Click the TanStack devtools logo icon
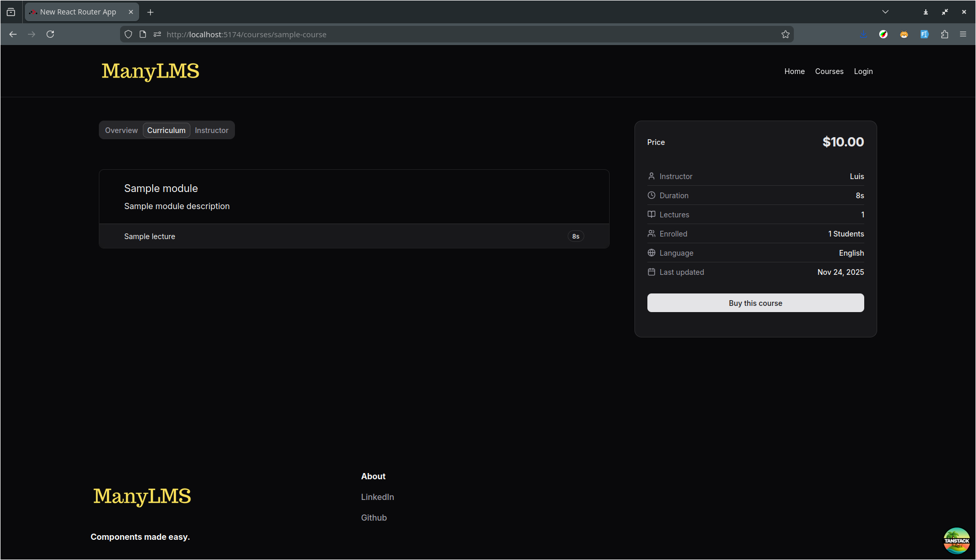Viewport: 976px width, 560px height. [956, 540]
